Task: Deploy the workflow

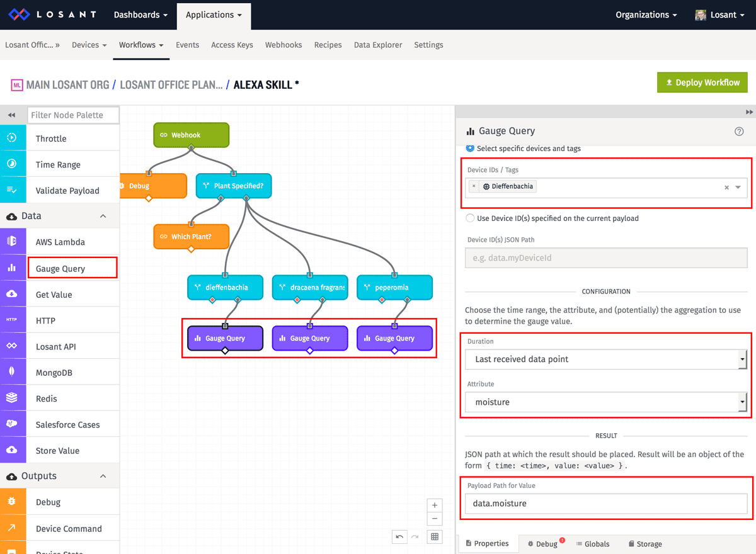Action: click(x=702, y=82)
